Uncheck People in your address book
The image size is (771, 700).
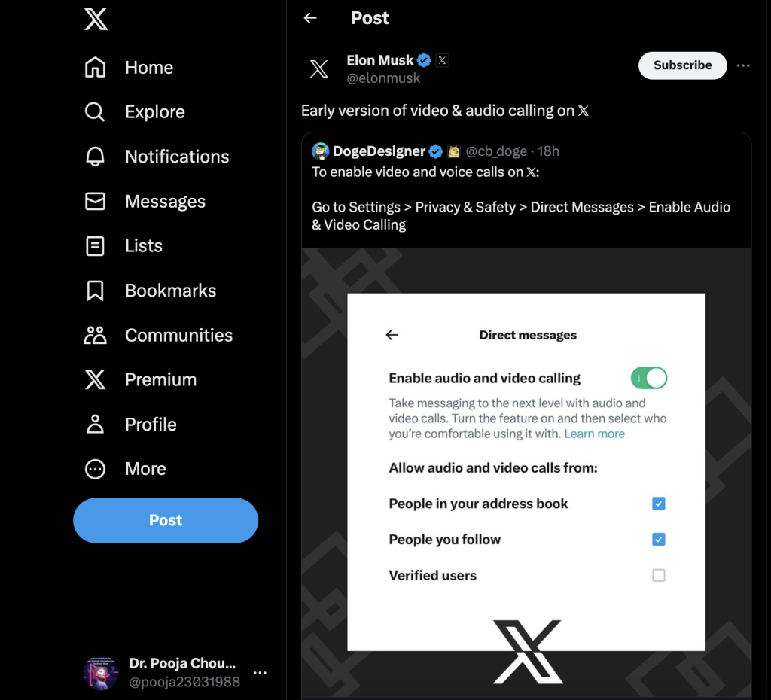[658, 504]
